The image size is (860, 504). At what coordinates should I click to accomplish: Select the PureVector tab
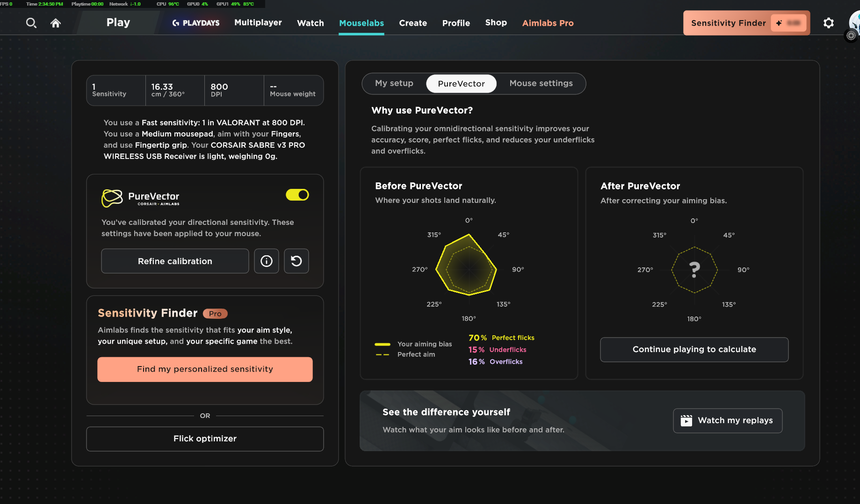[461, 84]
